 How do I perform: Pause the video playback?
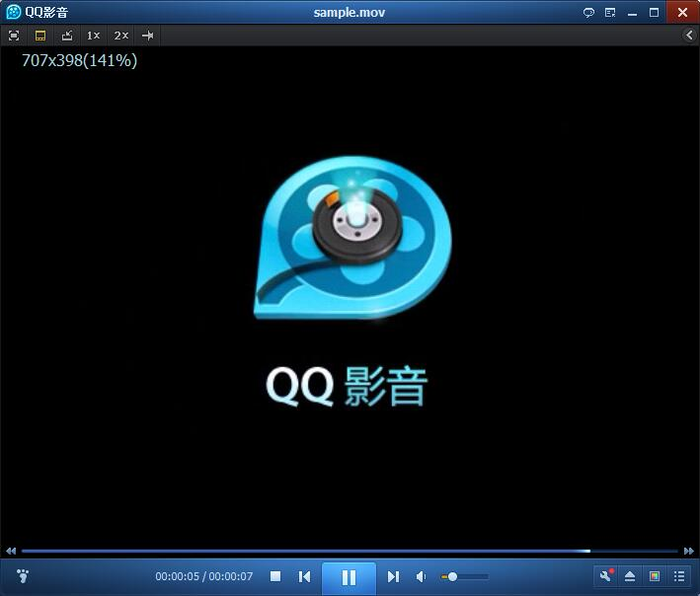click(349, 577)
